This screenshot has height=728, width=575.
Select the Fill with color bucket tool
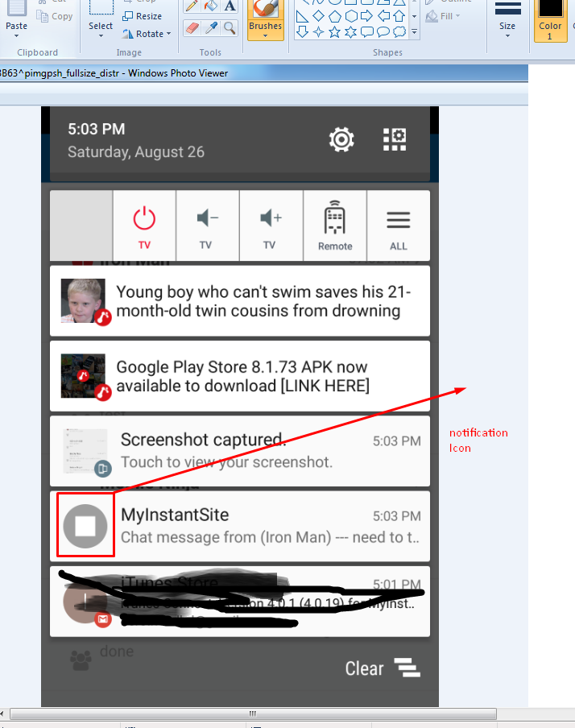(211, 6)
